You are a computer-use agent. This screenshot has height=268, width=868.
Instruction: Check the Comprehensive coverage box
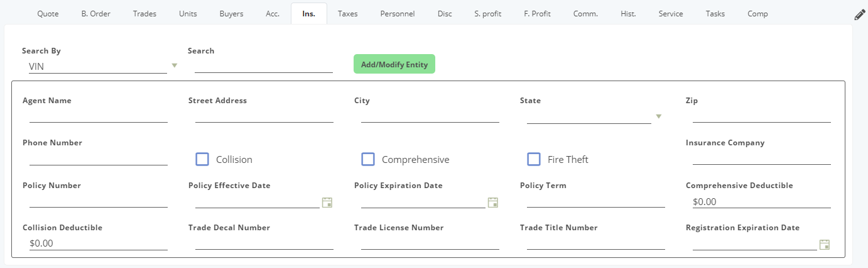point(368,159)
